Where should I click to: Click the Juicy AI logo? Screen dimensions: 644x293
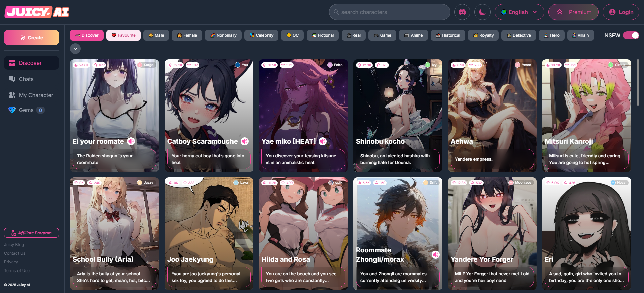37,12
